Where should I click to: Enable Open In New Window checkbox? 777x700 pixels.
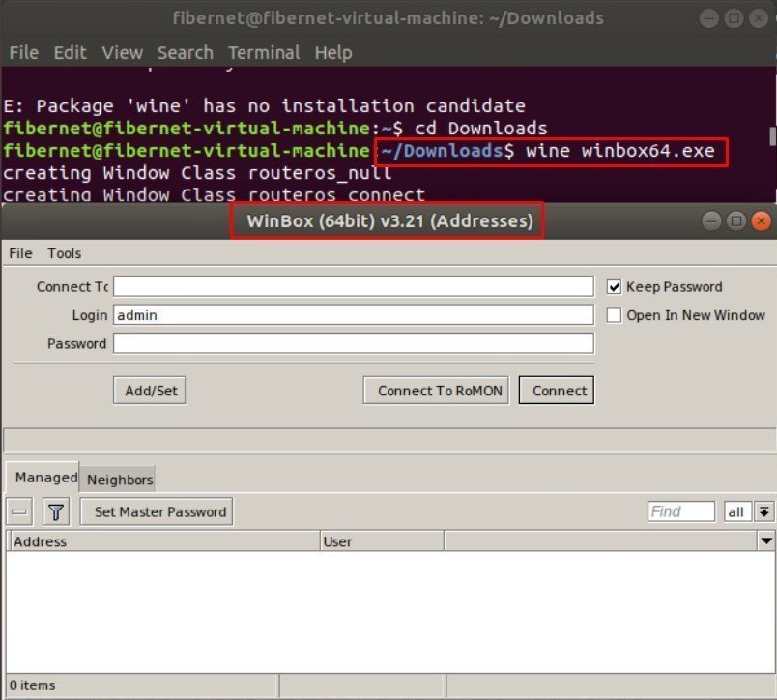click(614, 315)
